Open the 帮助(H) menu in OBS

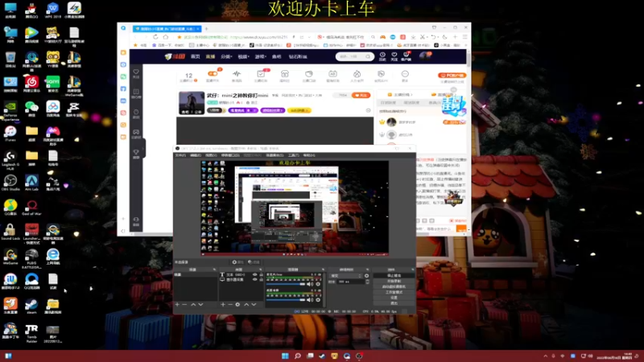(309, 155)
